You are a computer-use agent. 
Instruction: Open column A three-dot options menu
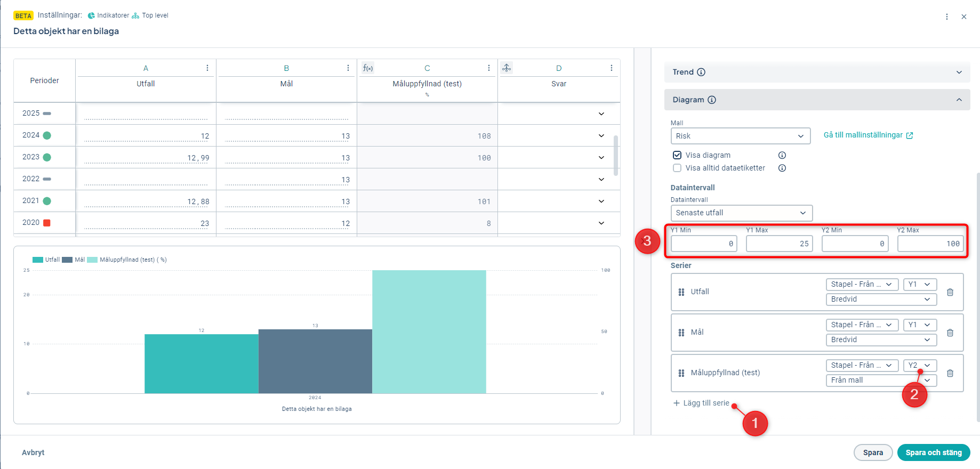point(207,68)
